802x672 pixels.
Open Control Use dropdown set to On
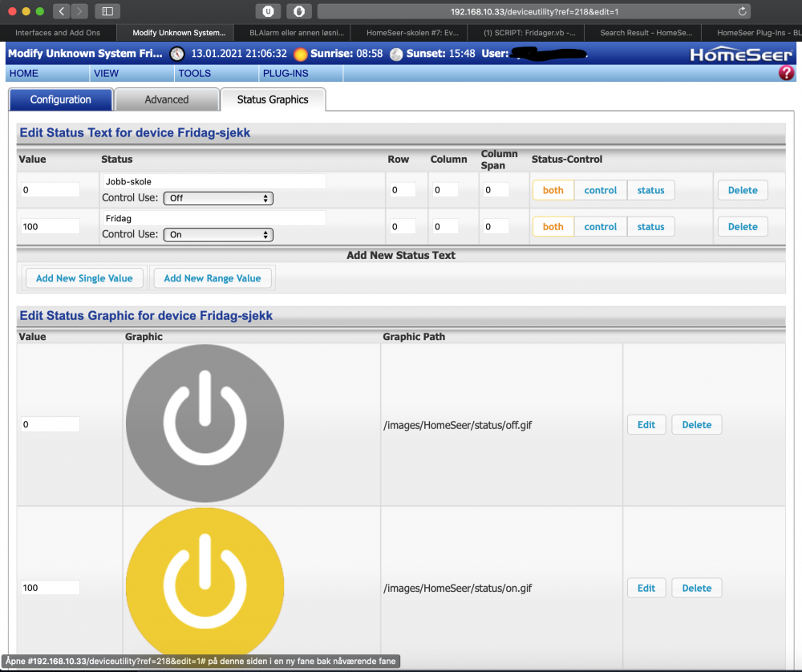point(218,235)
